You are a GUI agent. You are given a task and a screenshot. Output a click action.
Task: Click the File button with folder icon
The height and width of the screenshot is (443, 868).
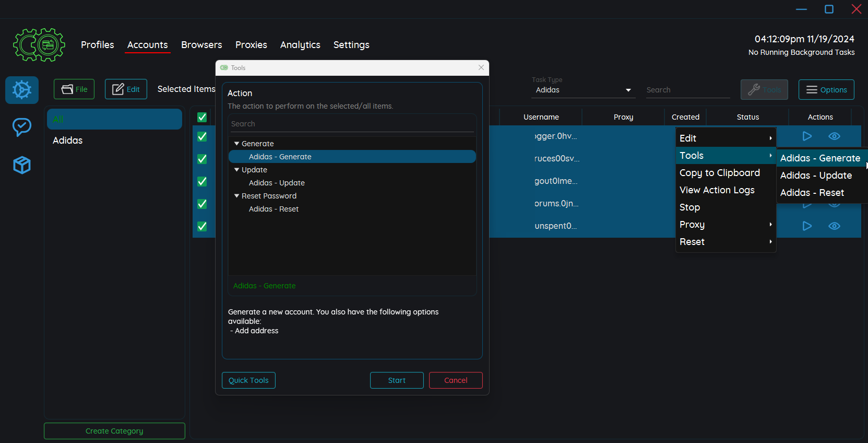[x=74, y=89]
